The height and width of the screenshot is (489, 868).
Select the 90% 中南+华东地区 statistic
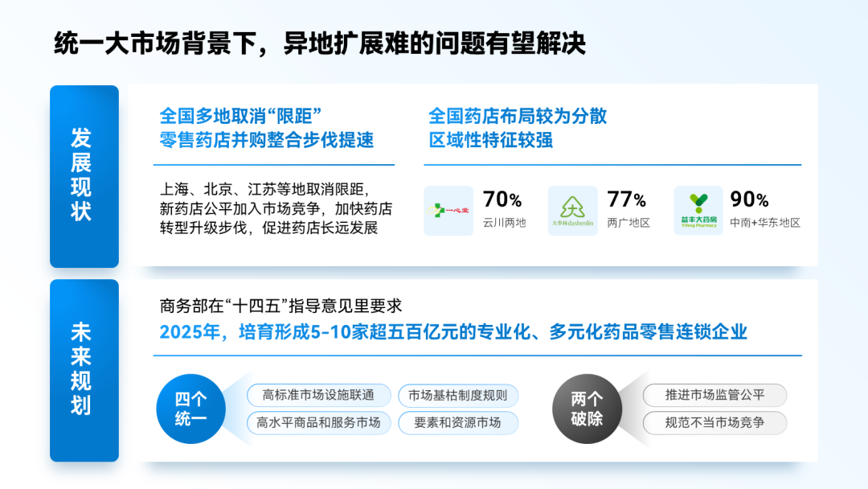tap(765, 209)
